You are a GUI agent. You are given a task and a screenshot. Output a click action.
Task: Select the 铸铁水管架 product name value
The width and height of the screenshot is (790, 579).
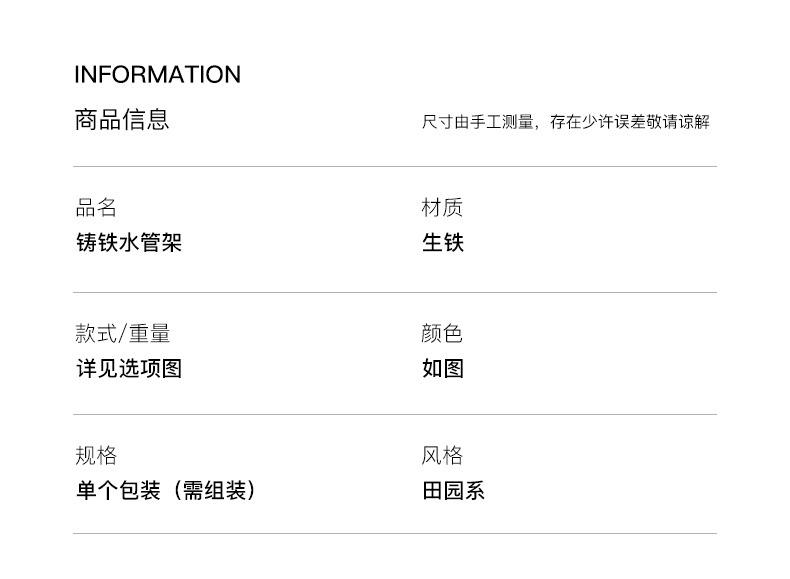(129, 243)
